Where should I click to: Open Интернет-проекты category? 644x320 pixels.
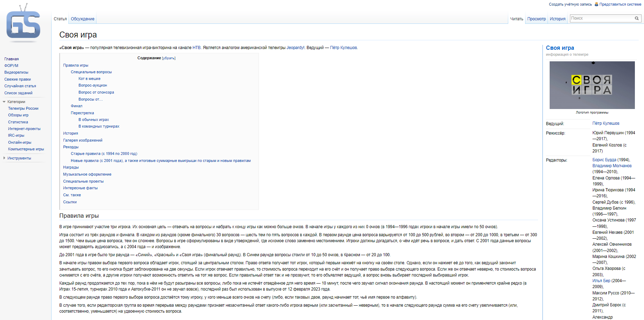(x=24, y=129)
